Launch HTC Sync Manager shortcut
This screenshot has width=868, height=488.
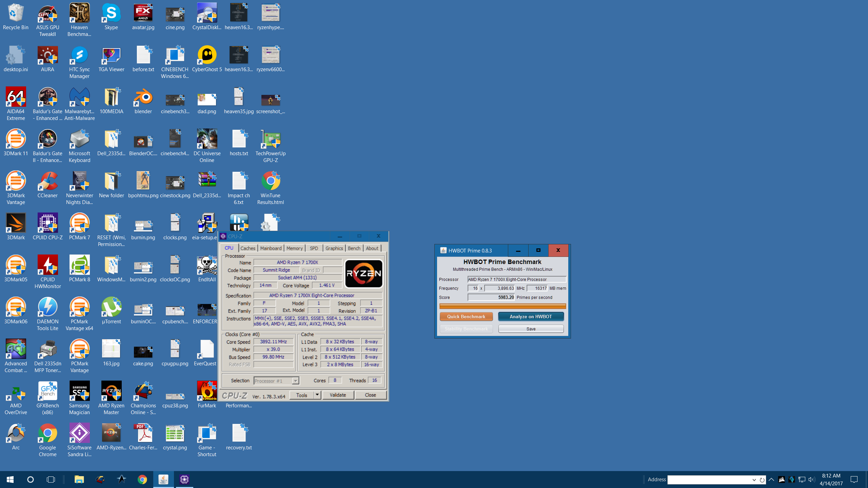[x=79, y=62]
